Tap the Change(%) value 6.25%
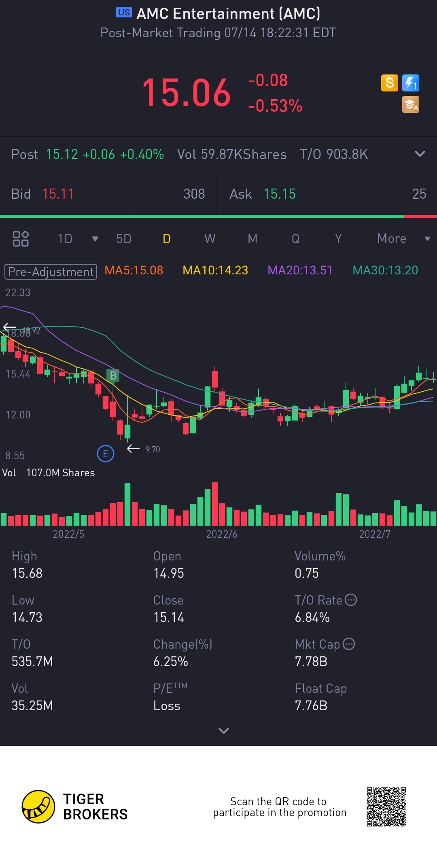Image resolution: width=437 pixels, height=868 pixels. tap(170, 662)
